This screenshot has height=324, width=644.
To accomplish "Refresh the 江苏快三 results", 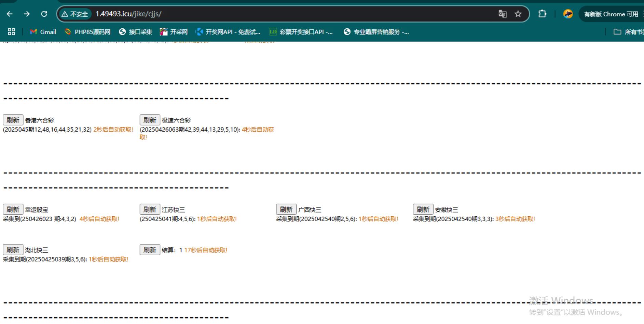I will 150,209.
